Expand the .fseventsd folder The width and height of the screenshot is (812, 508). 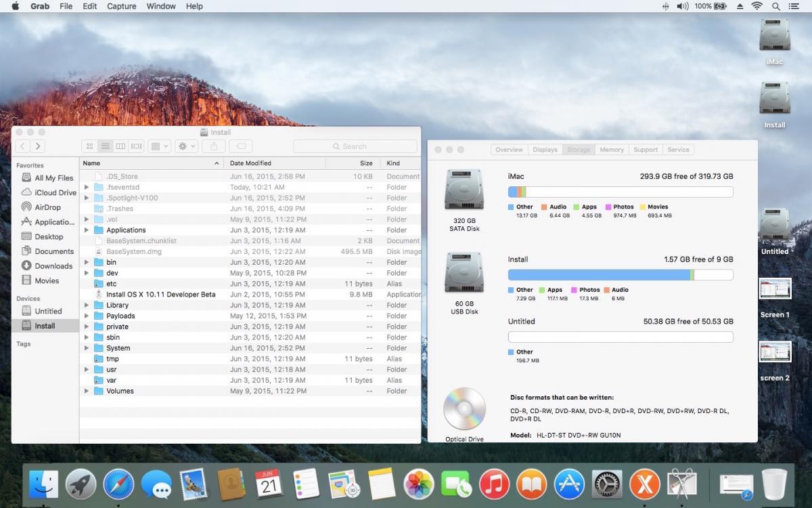point(87,187)
